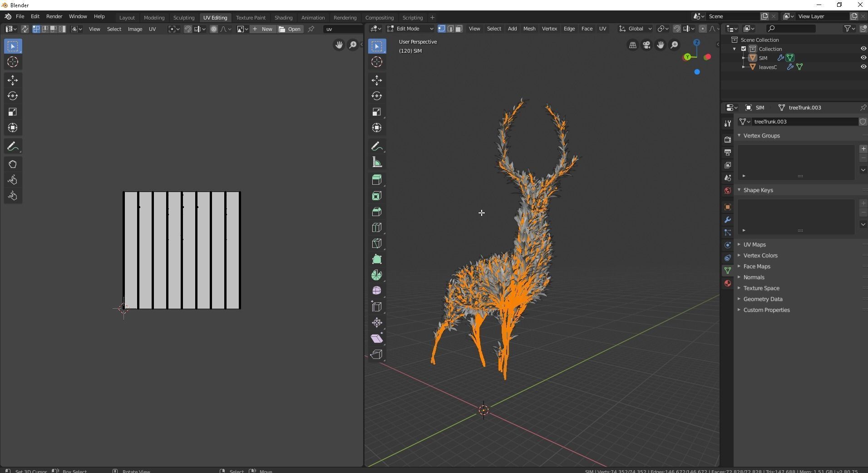Open the Mesh menu in 3D viewport
This screenshot has width=868, height=473.
click(529, 29)
